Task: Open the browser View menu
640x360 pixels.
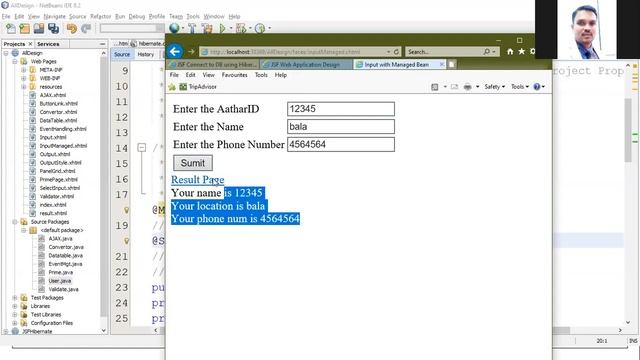Action: [208, 75]
